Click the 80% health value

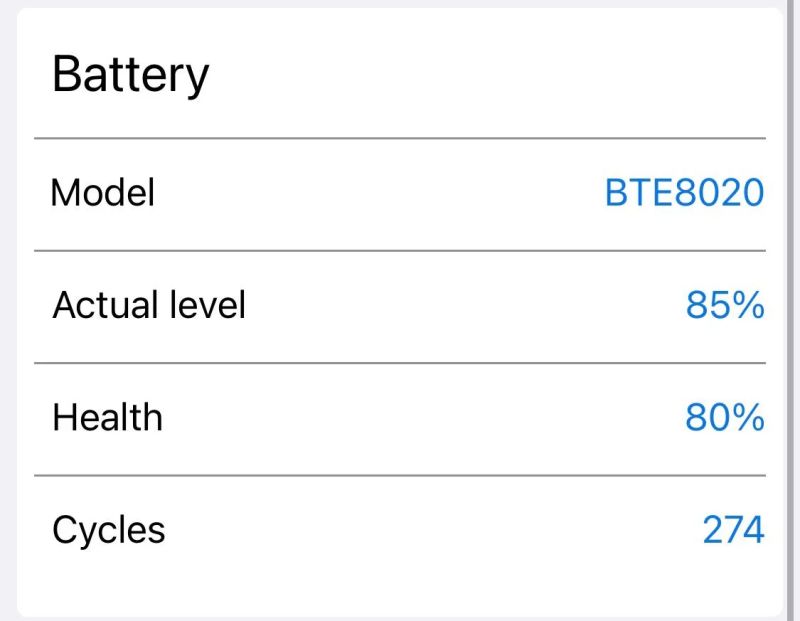(x=725, y=417)
